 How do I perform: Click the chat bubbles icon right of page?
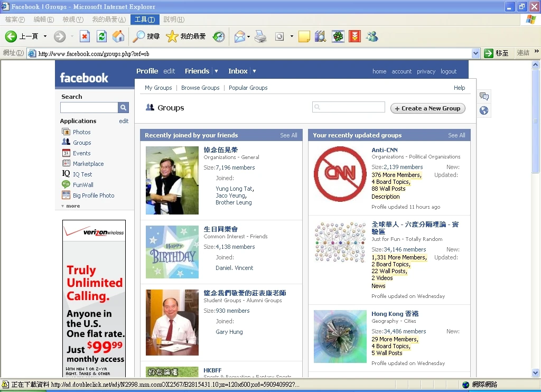(x=484, y=96)
